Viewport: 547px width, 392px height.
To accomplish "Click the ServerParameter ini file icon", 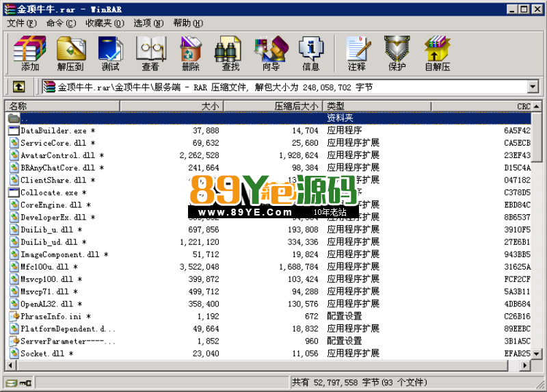I will point(14,341).
